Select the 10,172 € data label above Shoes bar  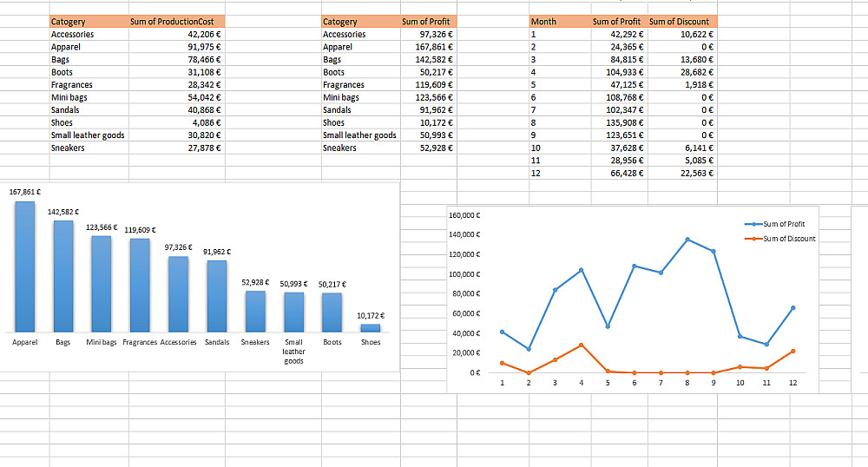(371, 315)
